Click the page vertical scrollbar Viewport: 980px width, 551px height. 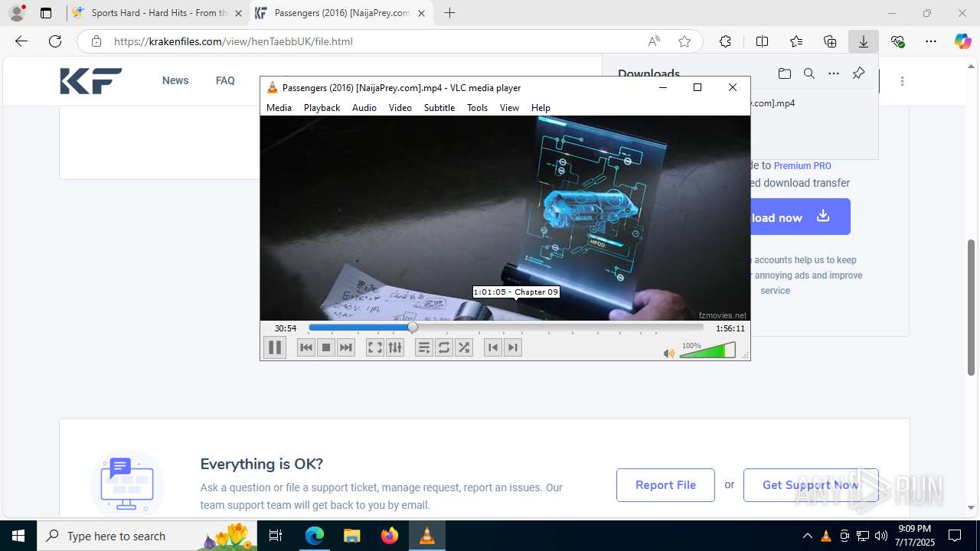click(x=972, y=308)
